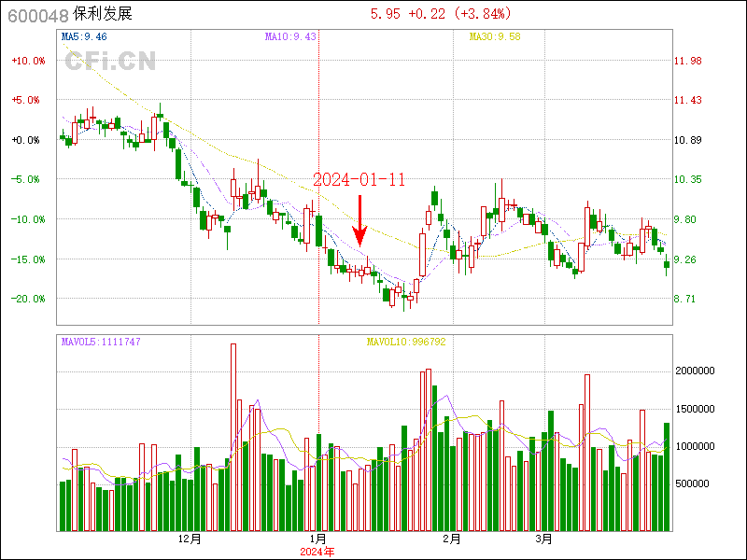This screenshot has width=747, height=560.
Task: Click the red 2024年 year label
Action: click(317, 552)
